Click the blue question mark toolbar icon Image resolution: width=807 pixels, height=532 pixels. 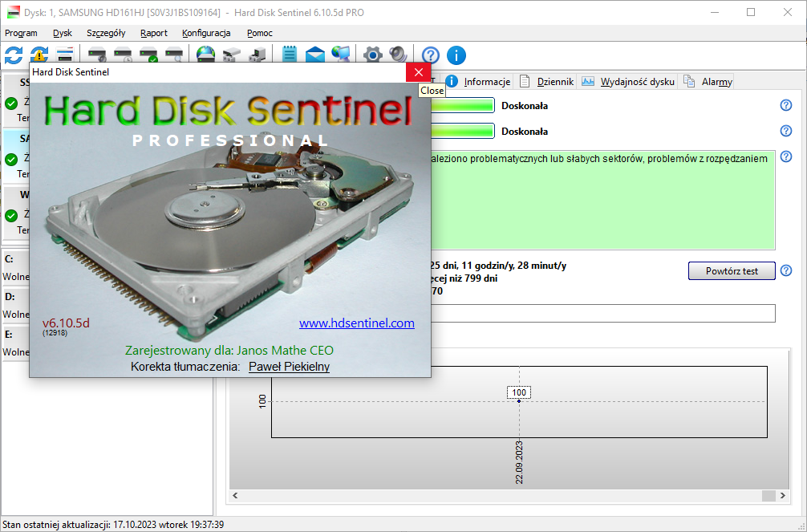point(431,55)
